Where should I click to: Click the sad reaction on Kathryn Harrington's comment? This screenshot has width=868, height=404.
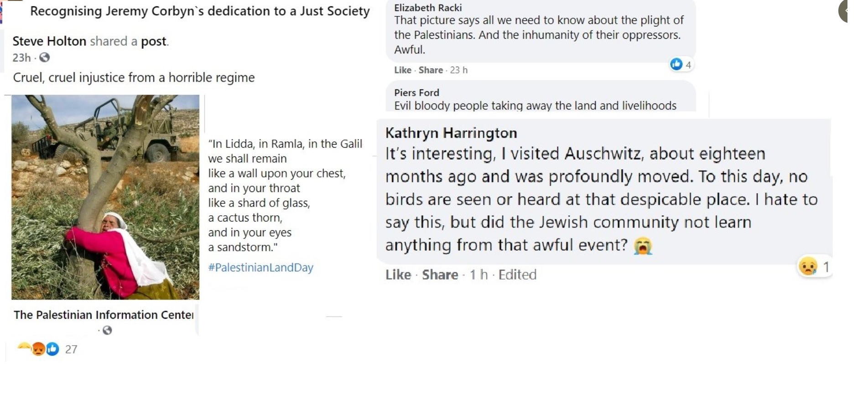click(x=808, y=267)
